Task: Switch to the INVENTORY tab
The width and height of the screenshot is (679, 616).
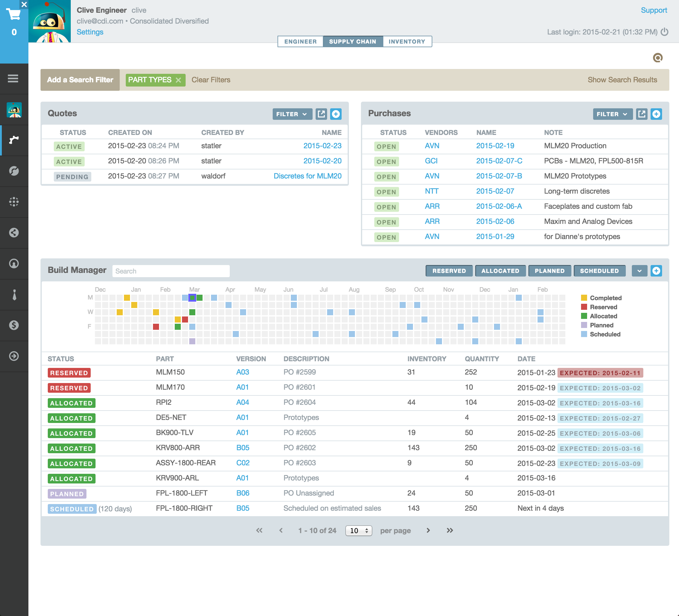Action: click(407, 41)
